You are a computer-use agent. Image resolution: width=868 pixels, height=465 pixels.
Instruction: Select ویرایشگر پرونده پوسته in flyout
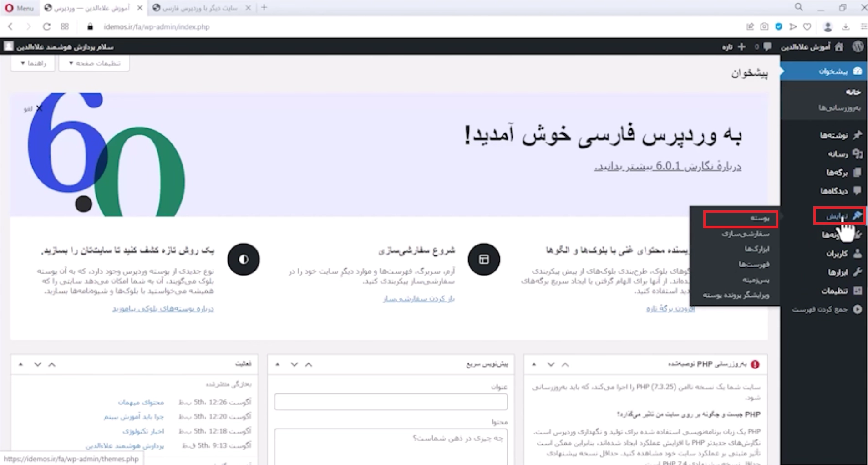(x=736, y=295)
